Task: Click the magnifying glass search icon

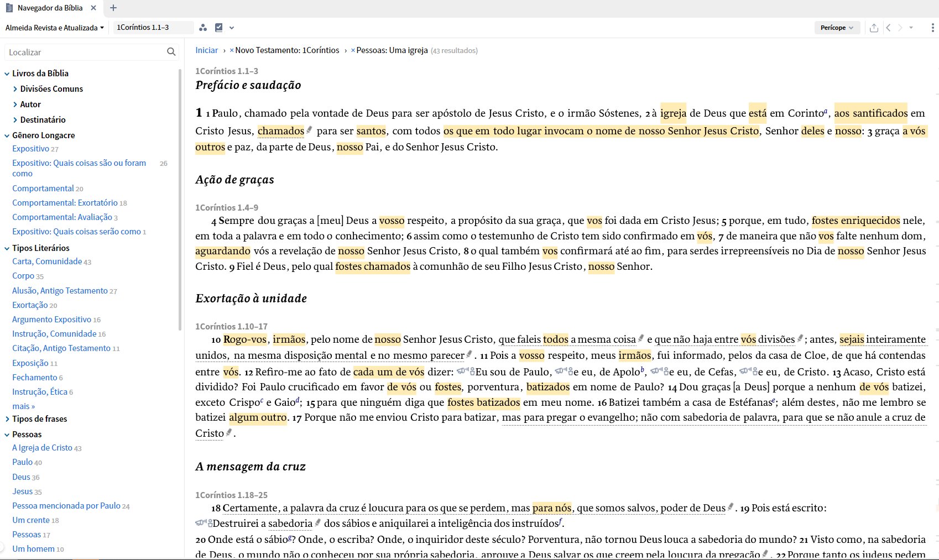Action: pyautogui.click(x=171, y=52)
